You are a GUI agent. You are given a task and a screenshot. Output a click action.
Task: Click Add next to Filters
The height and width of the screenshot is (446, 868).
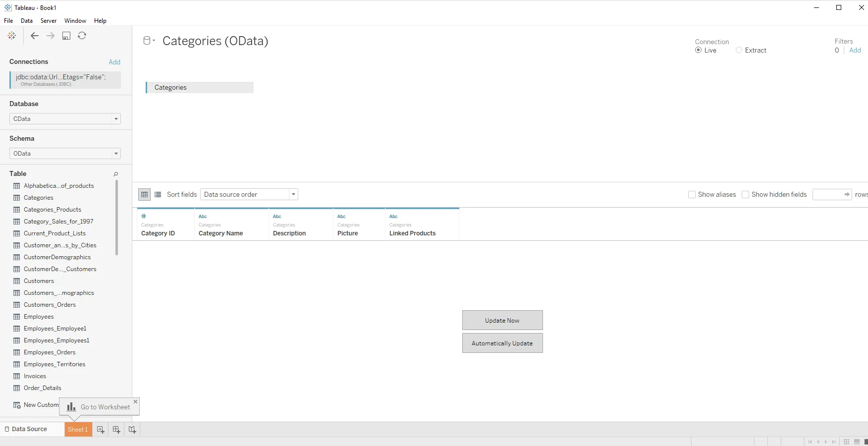pyautogui.click(x=855, y=50)
